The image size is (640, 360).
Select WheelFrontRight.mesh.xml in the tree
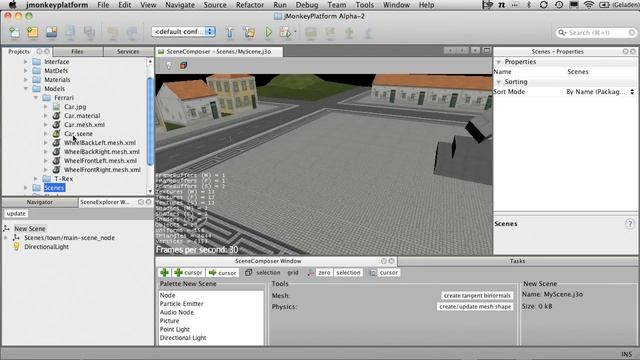point(102,169)
